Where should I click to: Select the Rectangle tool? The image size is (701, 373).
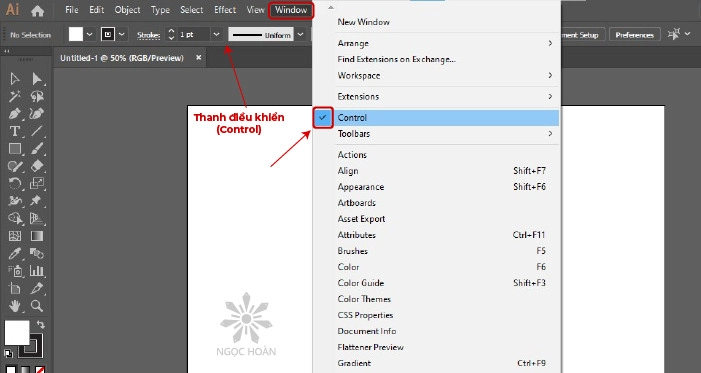(15, 148)
